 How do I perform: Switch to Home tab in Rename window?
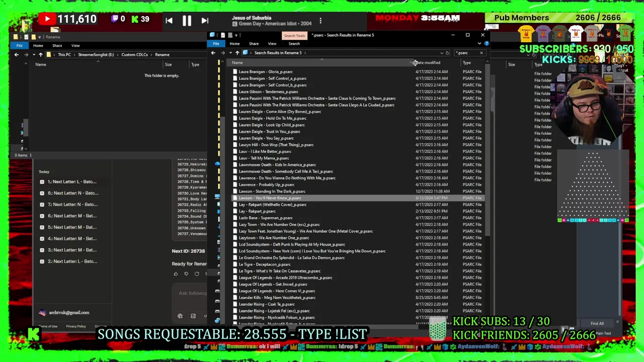click(x=38, y=46)
